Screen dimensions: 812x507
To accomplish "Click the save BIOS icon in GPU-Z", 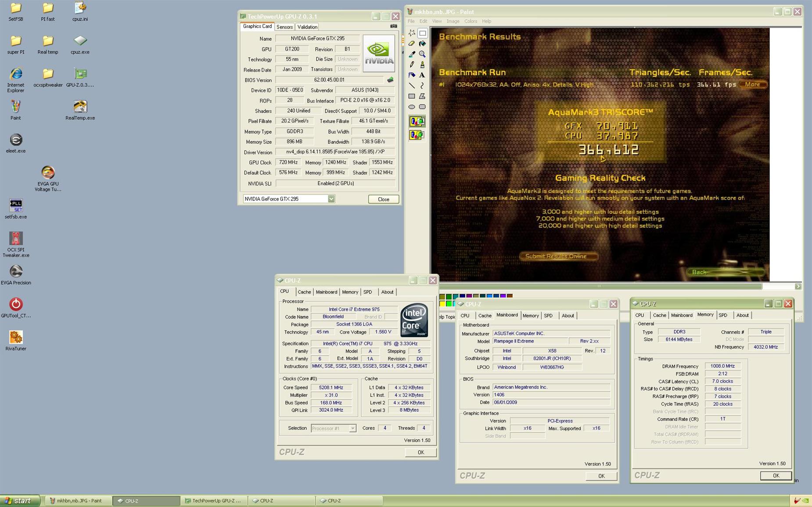I will click(390, 80).
